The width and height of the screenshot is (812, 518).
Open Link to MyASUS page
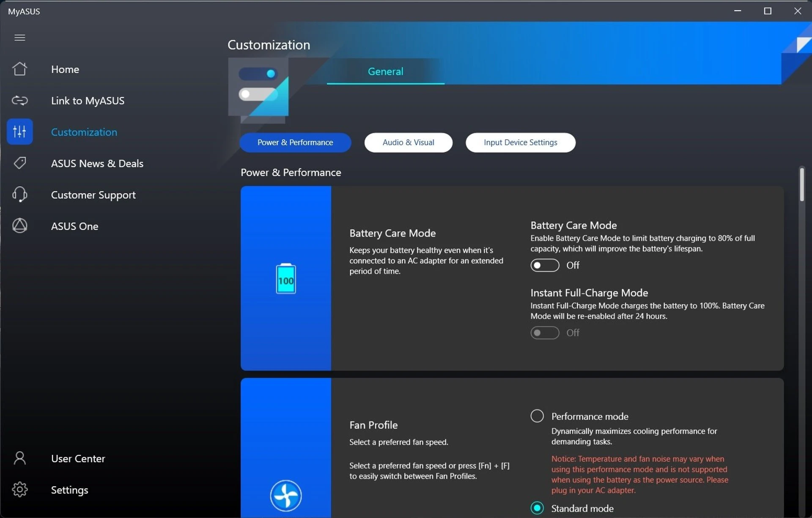pyautogui.click(x=88, y=101)
